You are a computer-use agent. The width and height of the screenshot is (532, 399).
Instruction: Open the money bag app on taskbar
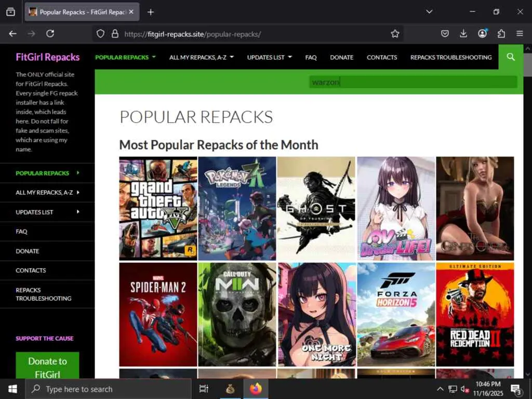point(230,389)
